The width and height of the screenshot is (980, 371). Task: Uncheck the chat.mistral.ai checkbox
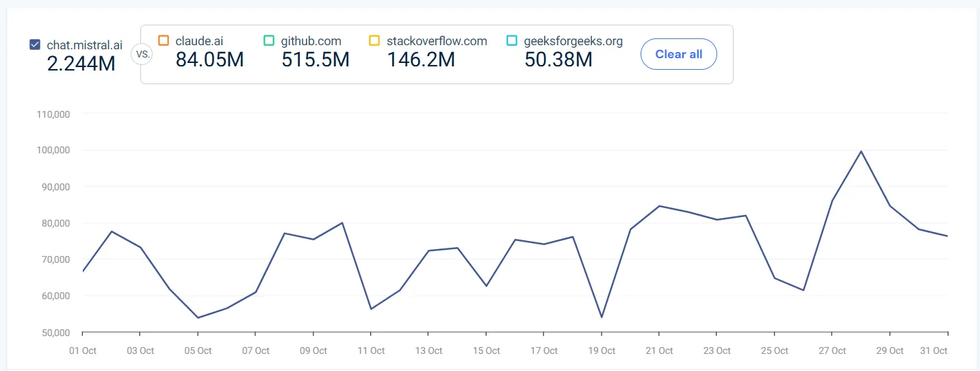click(x=35, y=45)
